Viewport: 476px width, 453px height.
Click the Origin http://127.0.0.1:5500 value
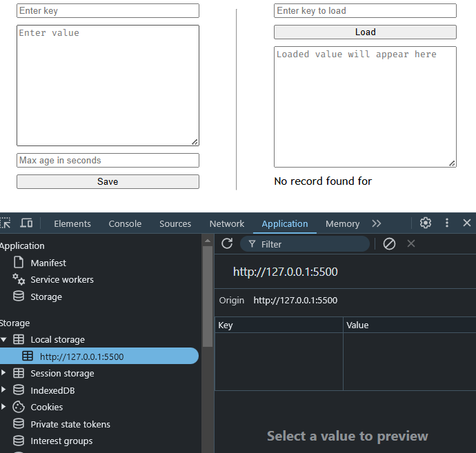point(295,301)
